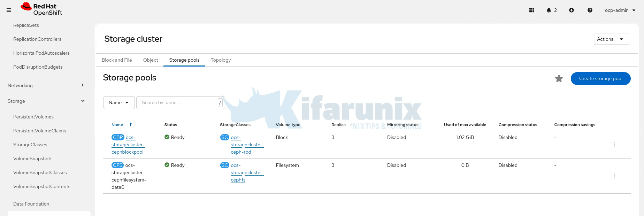Image resolution: width=644 pixels, height=216 pixels.
Task: Open the Red Hat OpenShift logo home
Action: (41, 9)
